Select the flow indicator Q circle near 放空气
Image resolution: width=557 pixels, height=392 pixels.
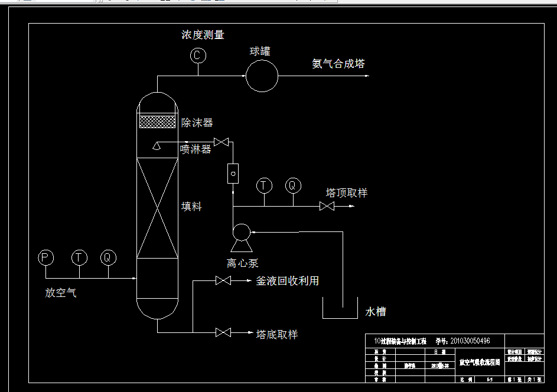point(108,257)
